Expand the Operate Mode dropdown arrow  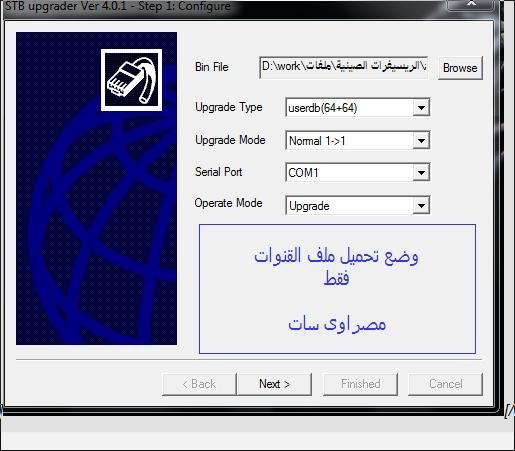tap(421, 205)
